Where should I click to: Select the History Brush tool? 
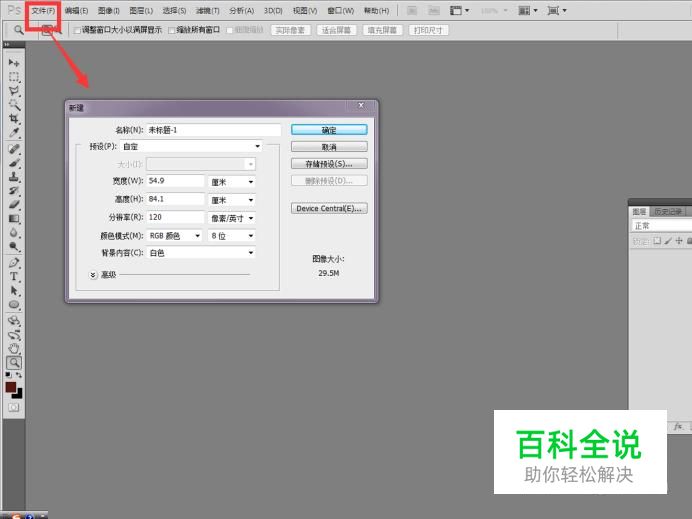pyautogui.click(x=14, y=191)
